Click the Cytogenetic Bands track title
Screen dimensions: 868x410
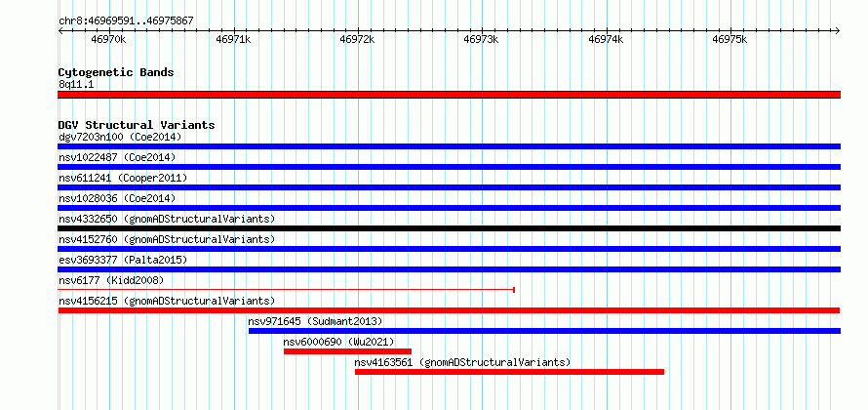click(116, 72)
